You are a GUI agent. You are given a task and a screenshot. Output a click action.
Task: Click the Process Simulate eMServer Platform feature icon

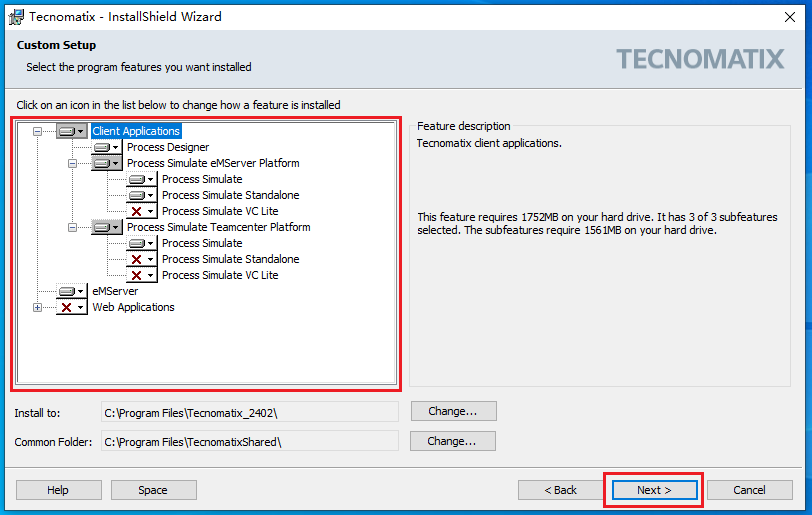point(102,163)
